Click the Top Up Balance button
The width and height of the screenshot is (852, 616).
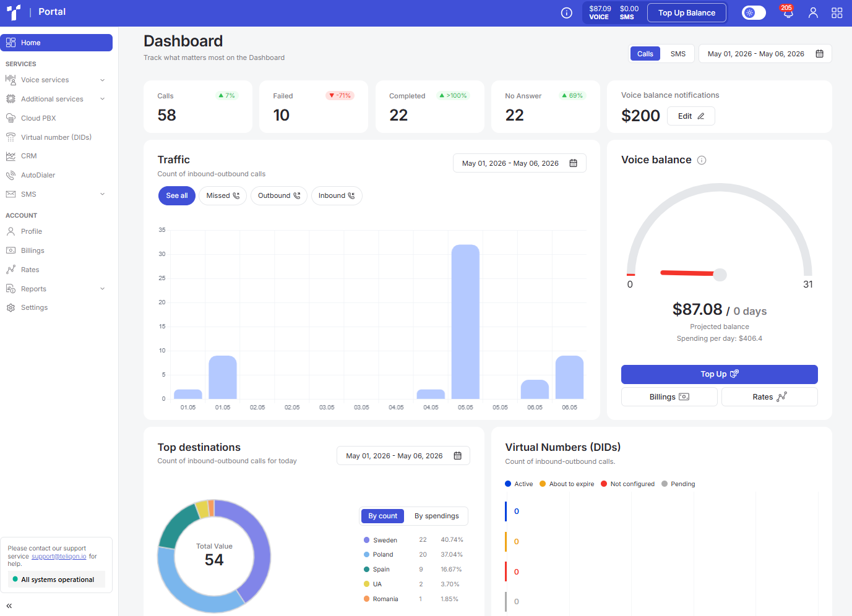[687, 13]
